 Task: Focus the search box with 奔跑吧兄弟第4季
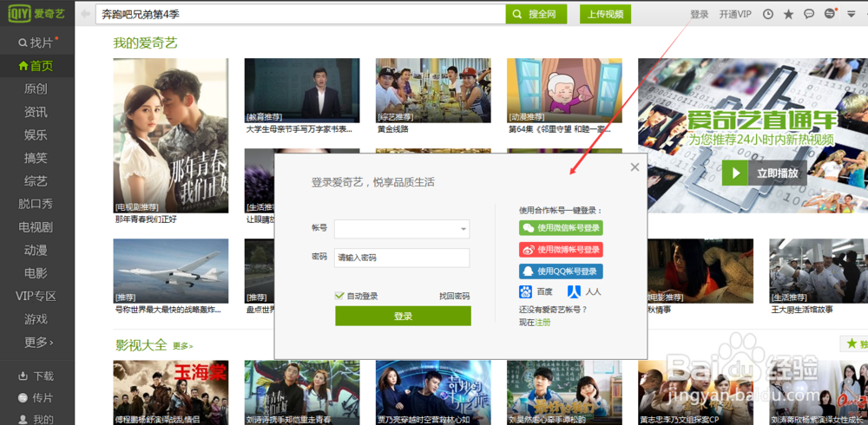click(300, 15)
